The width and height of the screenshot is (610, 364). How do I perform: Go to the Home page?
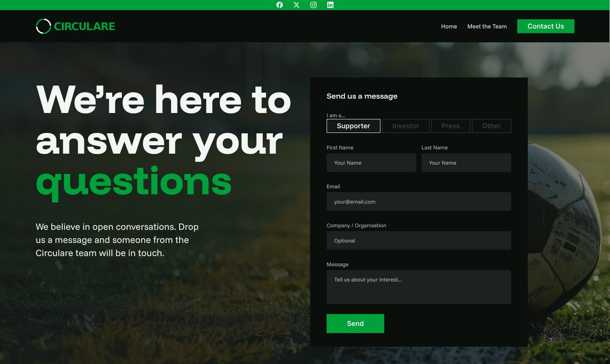[449, 26]
